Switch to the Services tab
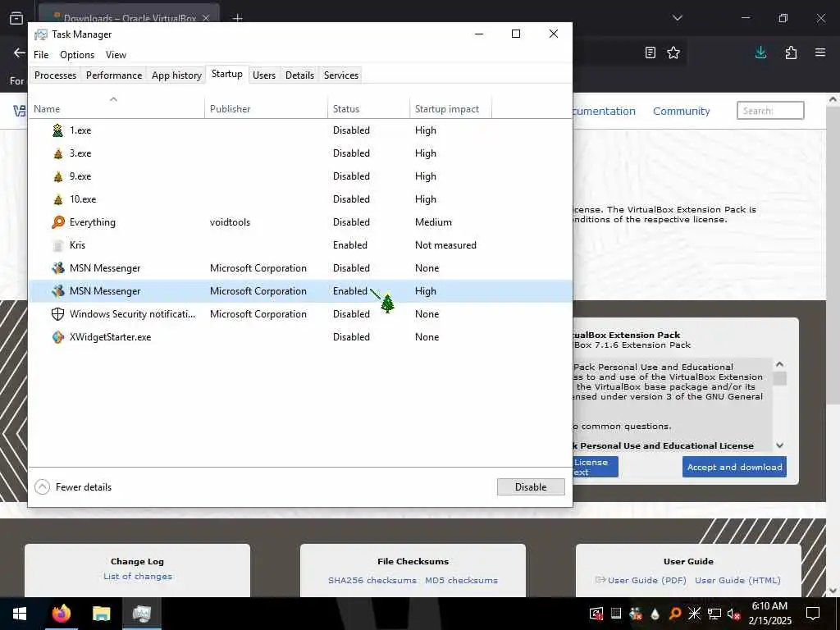Screen dimensions: 840x630 [340, 75]
